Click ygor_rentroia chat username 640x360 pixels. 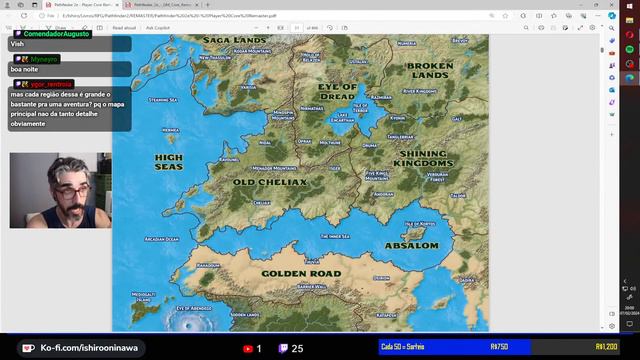tap(51, 84)
